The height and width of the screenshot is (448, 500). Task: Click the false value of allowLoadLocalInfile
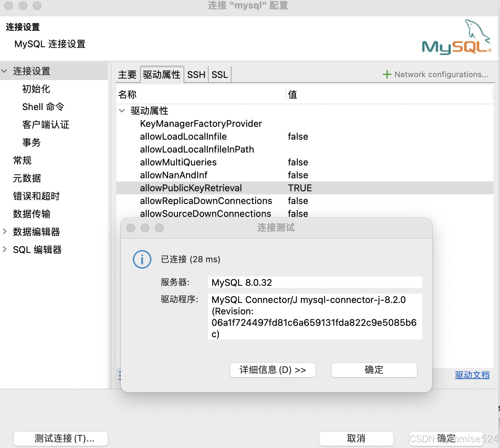(x=298, y=136)
